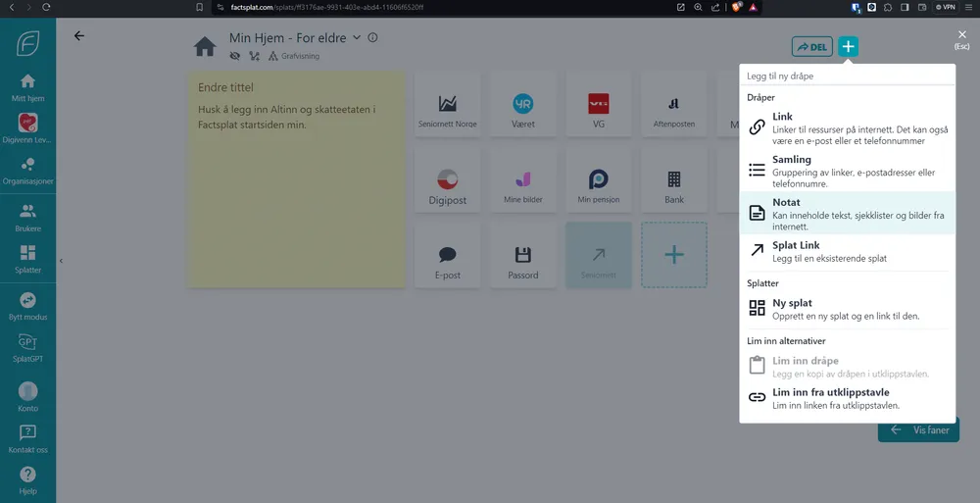Image resolution: width=980 pixels, height=503 pixels.
Task: Click the Hjelp question mark icon
Action: [x=27, y=478]
